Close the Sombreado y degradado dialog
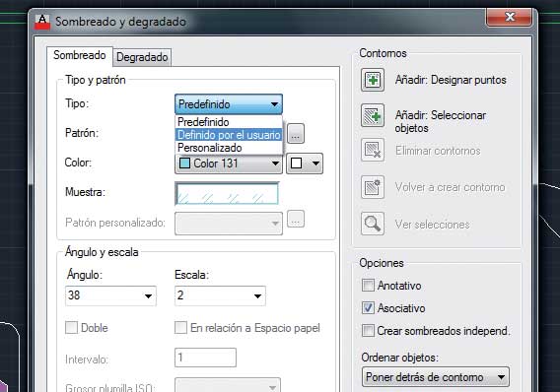Screen dimensions: 560x392 509,17
